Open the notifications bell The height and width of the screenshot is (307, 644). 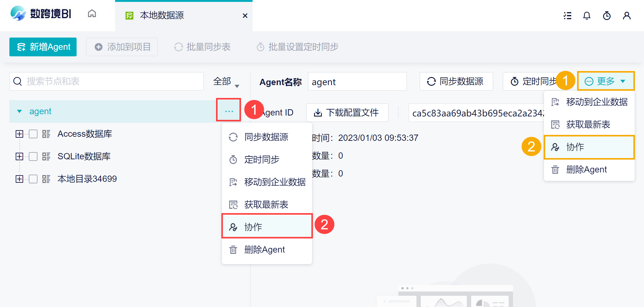point(587,16)
